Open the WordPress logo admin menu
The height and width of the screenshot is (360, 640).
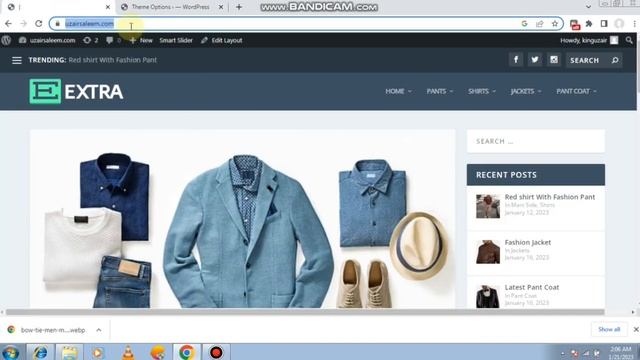6,40
